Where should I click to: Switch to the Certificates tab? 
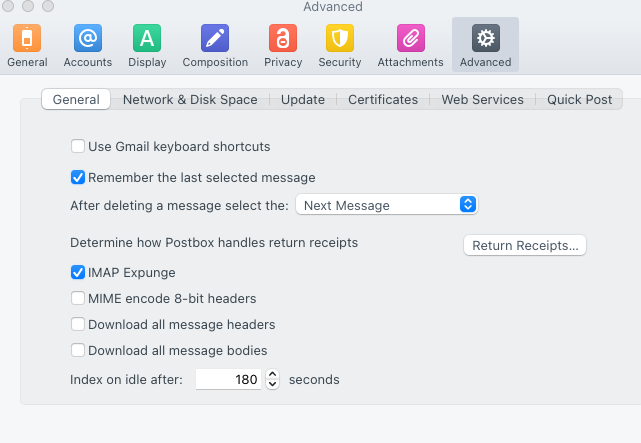point(383,99)
